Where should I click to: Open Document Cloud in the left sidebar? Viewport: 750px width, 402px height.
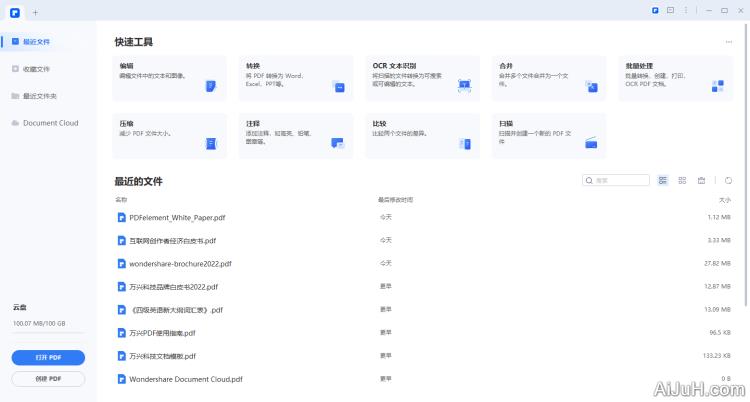45,123
